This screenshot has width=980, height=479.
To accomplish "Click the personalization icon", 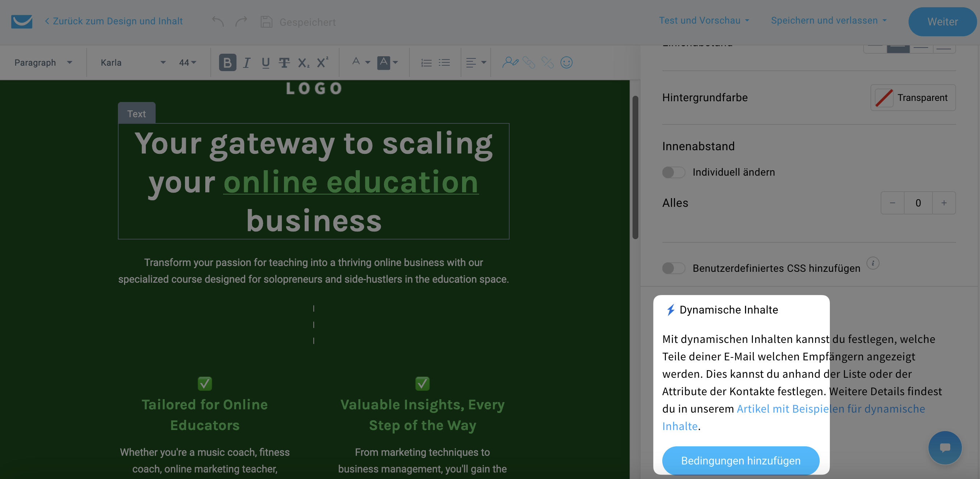I will (510, 62).
